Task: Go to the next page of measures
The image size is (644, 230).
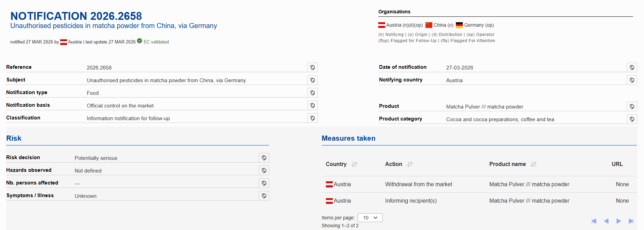Action: pyautogui.click(x=619, y=221)
